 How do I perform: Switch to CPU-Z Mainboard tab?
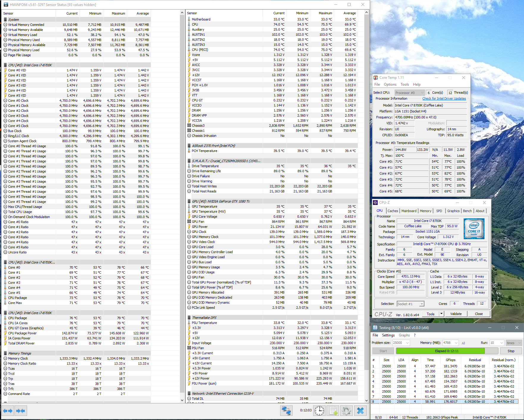coord(409,211)
